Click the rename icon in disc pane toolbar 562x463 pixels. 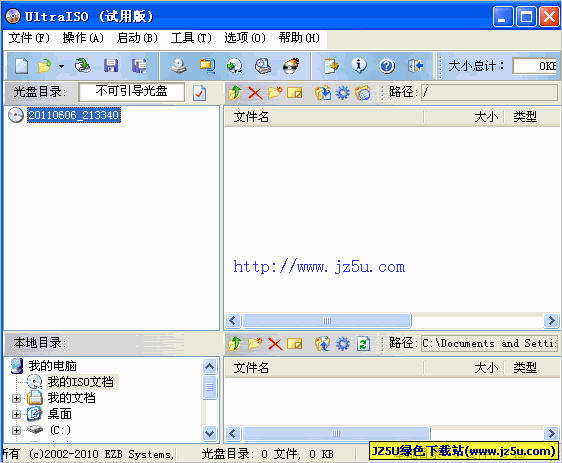click(x=294, y=93)
